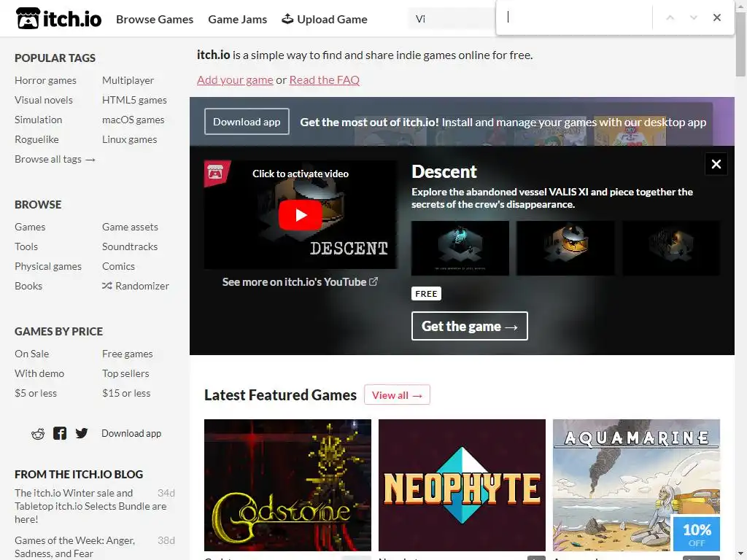Open the Godstone game thumbnail
The height and width of the screenshot is (560, 747).
pyautogui.click(x=287, y=485)
